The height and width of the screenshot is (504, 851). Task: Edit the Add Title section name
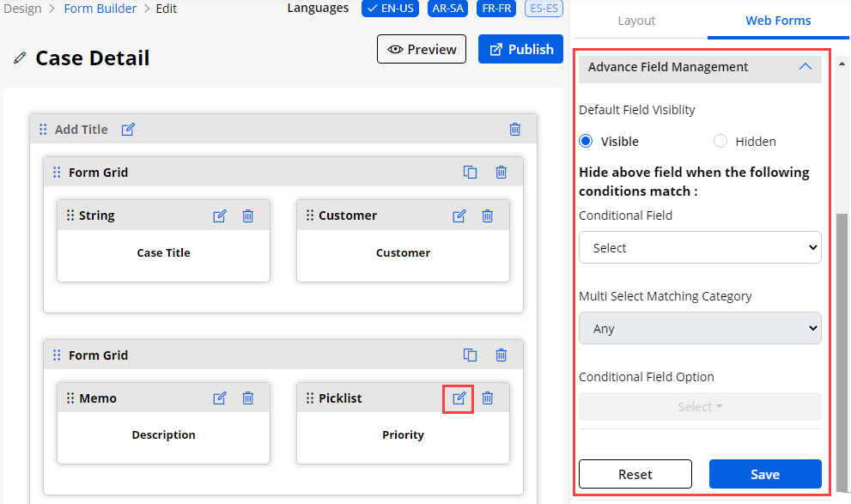pos(128,130)
